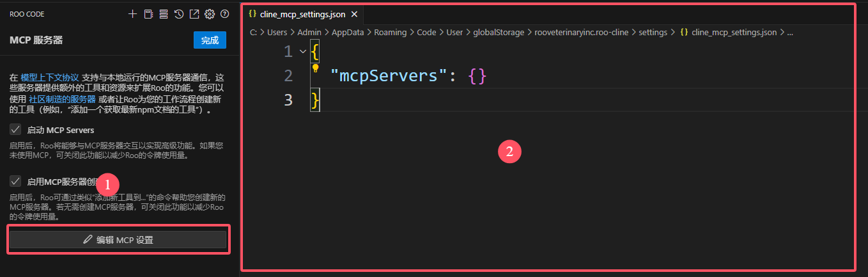The image size is (868, 277).
Task: Select the rooveterinaryinc.roo-cline breadcrumb segment
Action: (x=581, y=32)
